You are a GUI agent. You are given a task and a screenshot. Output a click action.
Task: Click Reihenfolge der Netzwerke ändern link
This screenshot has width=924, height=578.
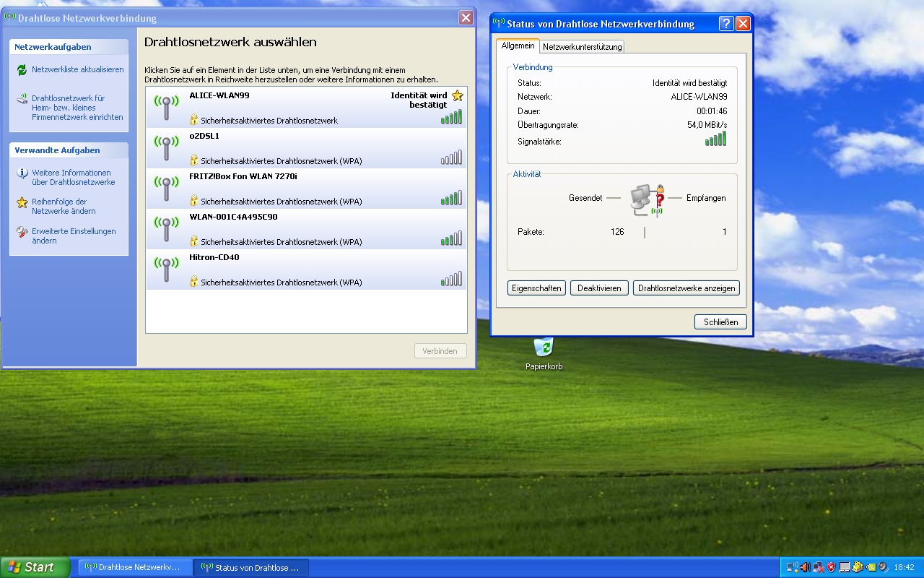[x=64, y=207]
